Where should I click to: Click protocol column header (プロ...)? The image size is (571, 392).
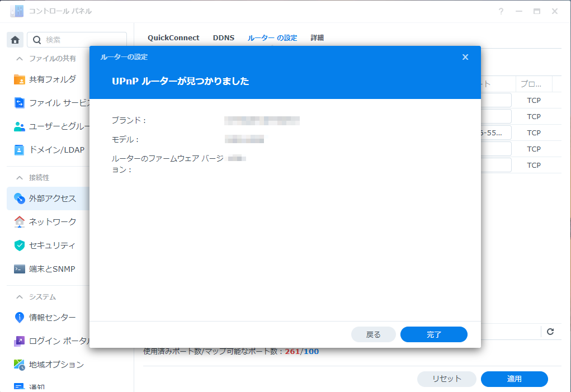click(x=534, y=84)
